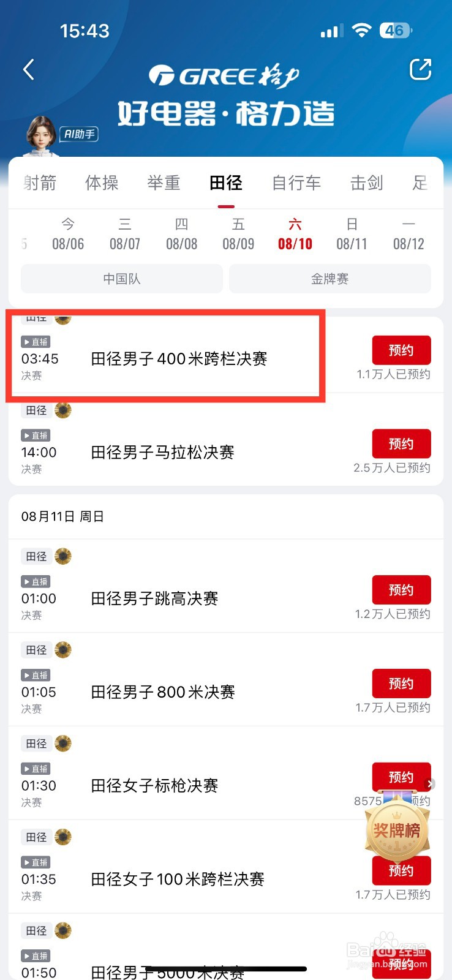Reserve 男子400米跨栏决赛 with 预约 button

coord(401,350)
